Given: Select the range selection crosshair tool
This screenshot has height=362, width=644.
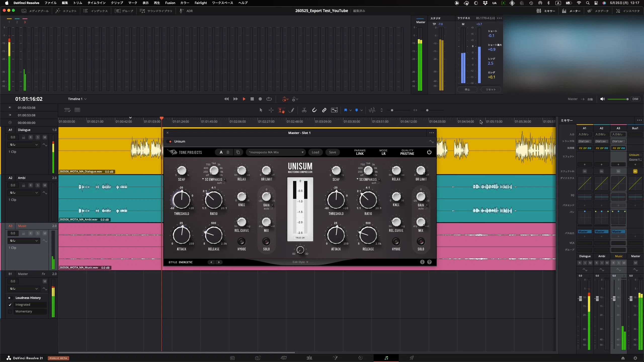Looking at the screenshot, I should pyautogui.click(x=271, y=110).
